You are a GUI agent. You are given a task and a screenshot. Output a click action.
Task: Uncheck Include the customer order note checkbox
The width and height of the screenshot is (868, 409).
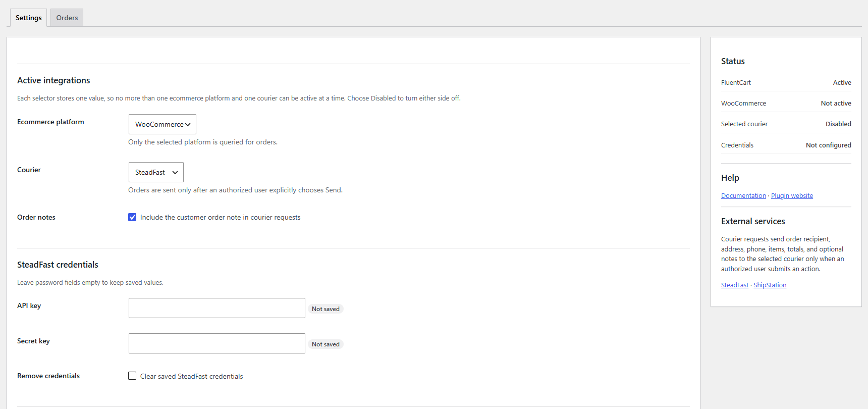point(132,217)
